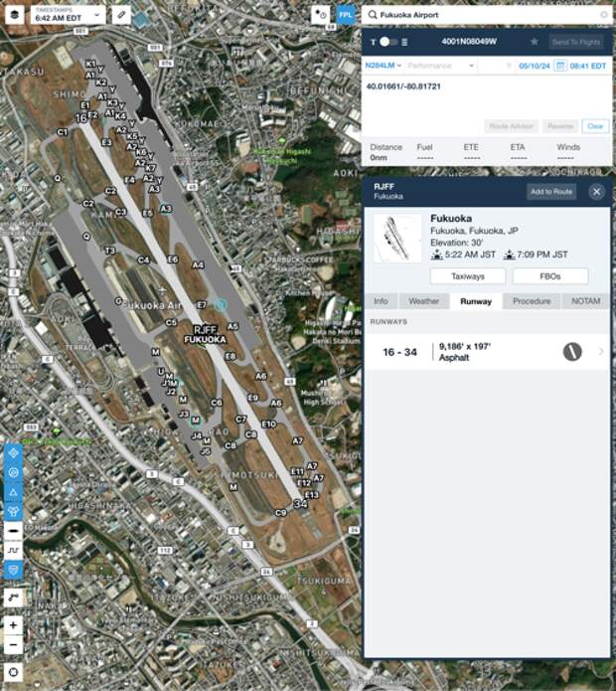Switch to the Weather tab

[423, 301]
